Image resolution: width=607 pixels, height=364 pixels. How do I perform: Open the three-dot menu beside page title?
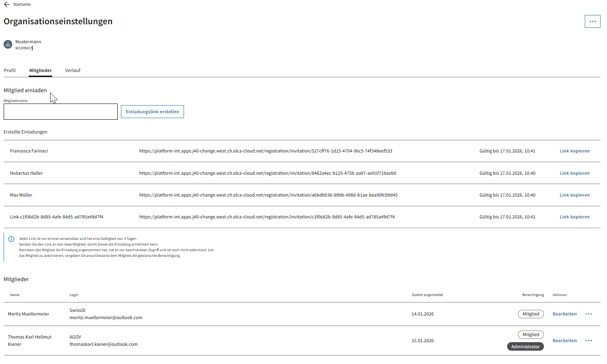tap(592, 21)
